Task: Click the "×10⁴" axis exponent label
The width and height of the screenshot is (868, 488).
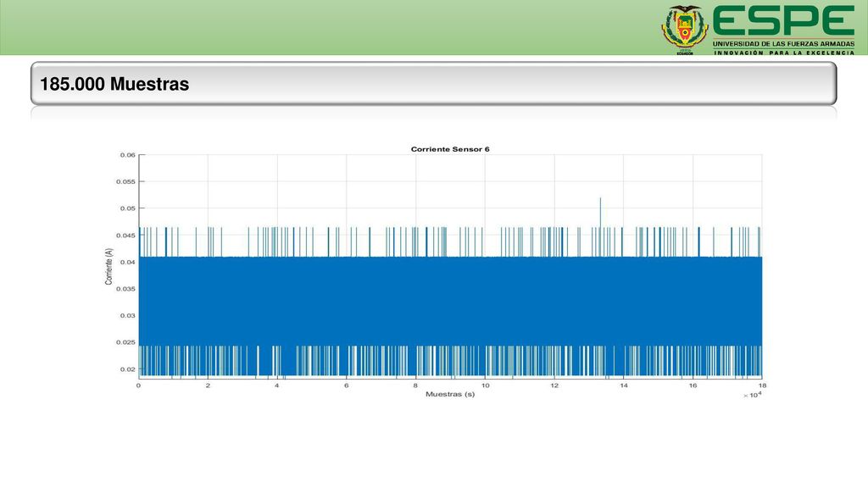Action: click(753, 395)
